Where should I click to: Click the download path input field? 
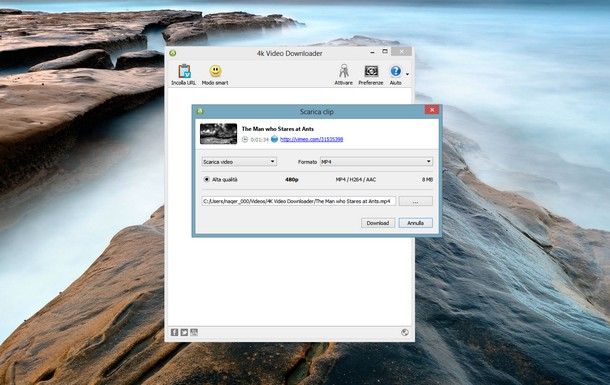(299, 201)
